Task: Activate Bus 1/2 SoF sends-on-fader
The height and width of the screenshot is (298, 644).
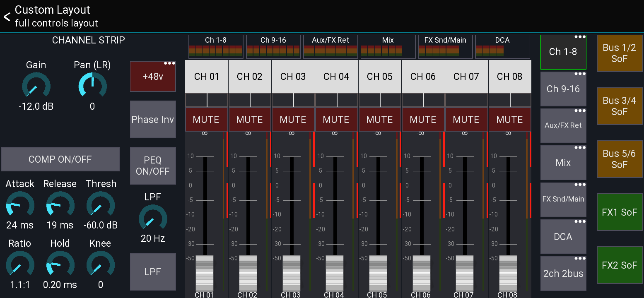Action: [x=620, y=53]
